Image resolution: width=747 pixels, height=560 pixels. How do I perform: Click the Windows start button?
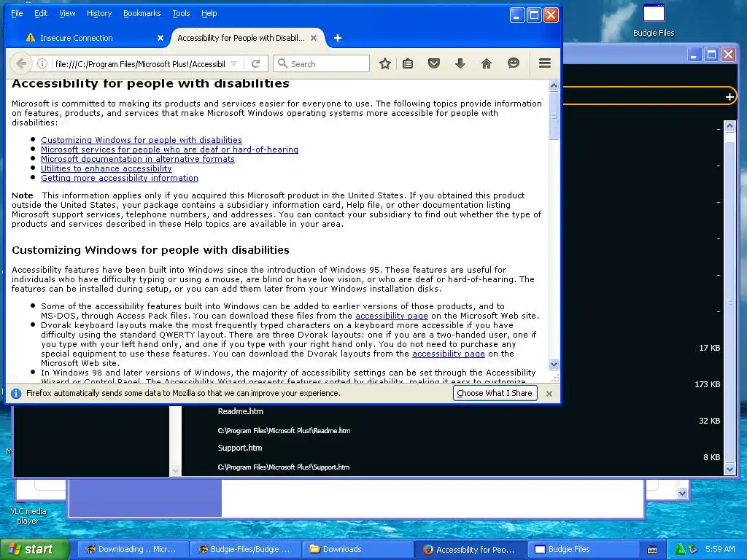tap(34, 550)
